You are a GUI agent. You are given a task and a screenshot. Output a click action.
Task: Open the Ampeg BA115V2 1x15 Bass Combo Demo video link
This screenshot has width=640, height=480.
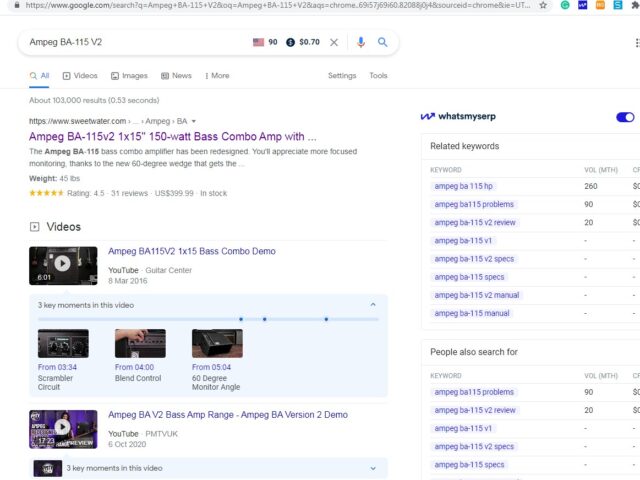(192, 251)
